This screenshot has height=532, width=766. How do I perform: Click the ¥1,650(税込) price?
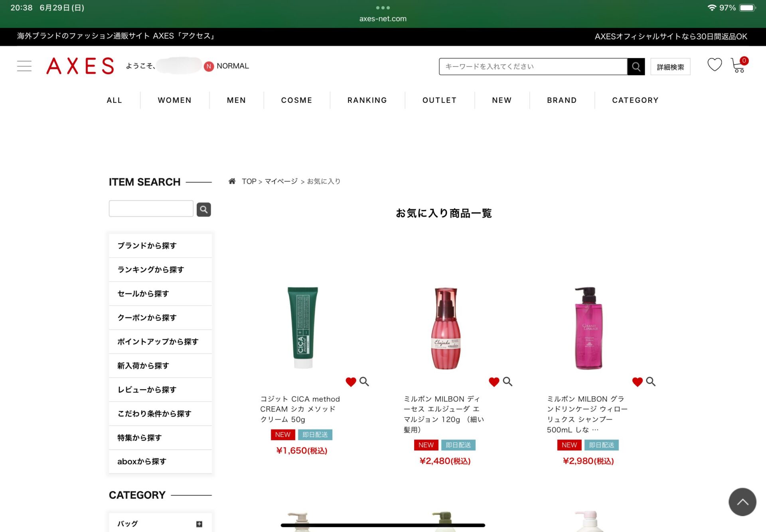coord(302,451)
